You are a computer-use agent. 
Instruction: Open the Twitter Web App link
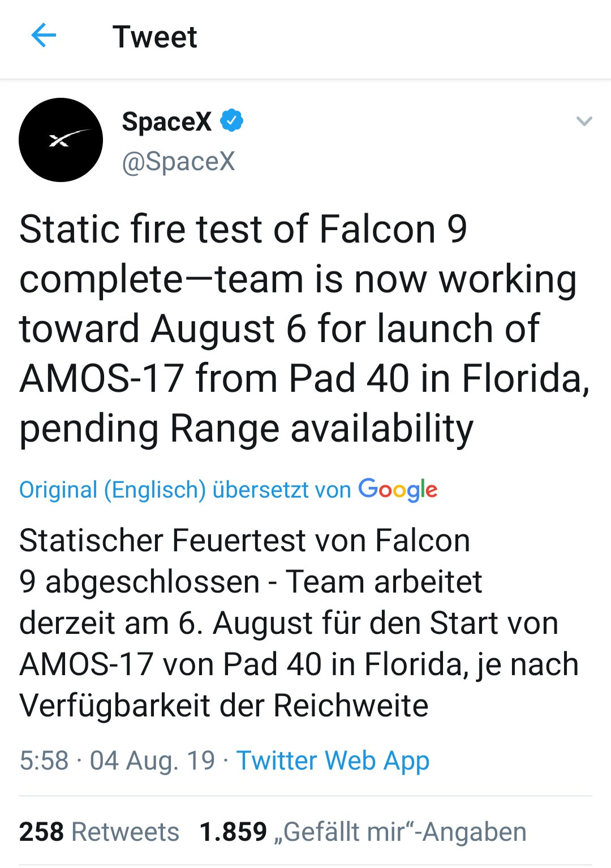point(333,760)
